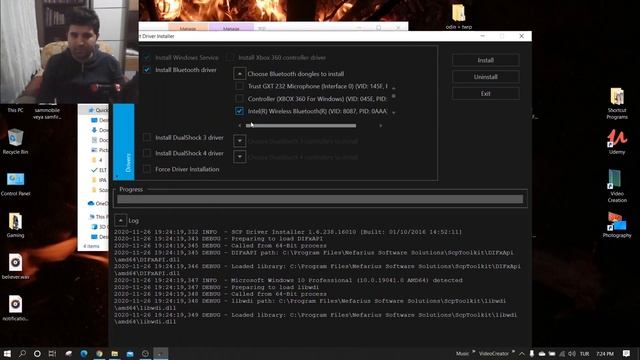Check the Controller (XBOX 360 For Windows) entry
640x360 pixels.
coord(240,99)
